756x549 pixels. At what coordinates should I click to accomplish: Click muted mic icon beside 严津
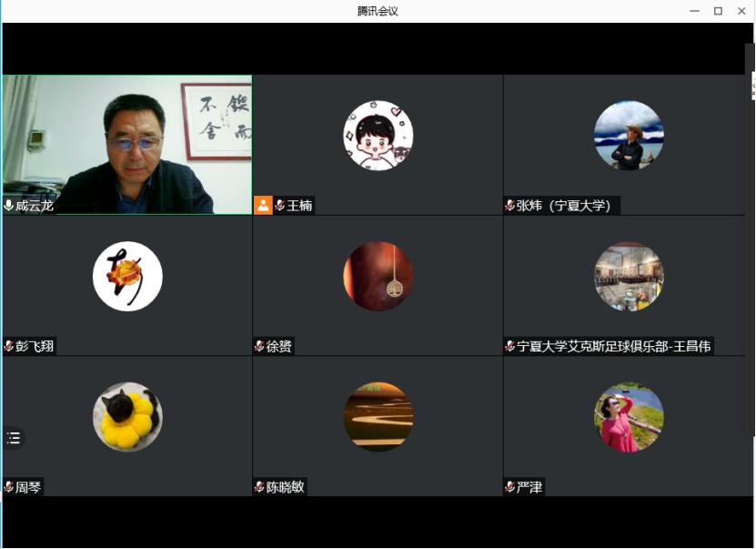(510, 487)
